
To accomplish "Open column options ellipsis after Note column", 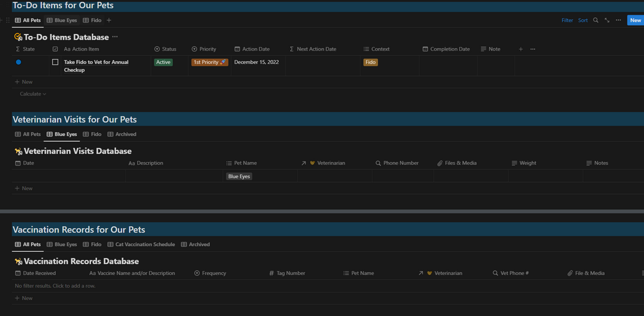I will pyautogui.click(x=533, y=49).
